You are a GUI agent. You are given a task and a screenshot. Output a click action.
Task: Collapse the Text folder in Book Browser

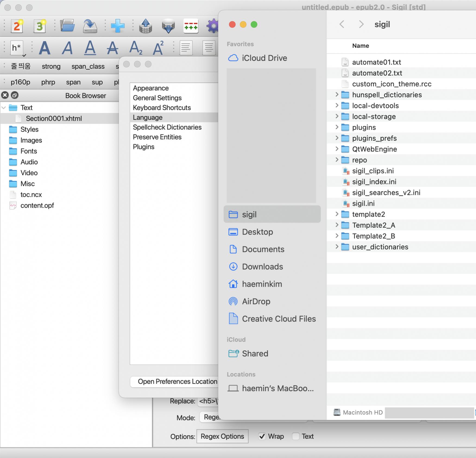click(4, 108)
